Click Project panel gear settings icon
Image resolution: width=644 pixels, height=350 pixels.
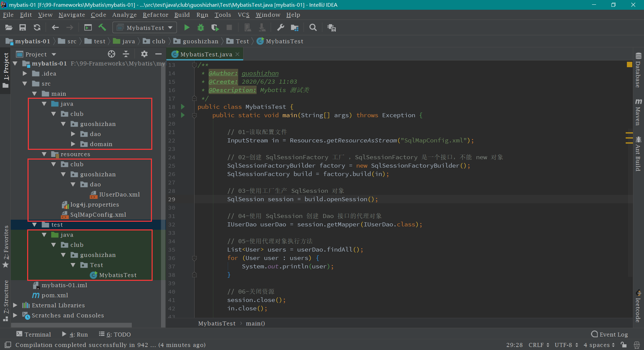144,54
